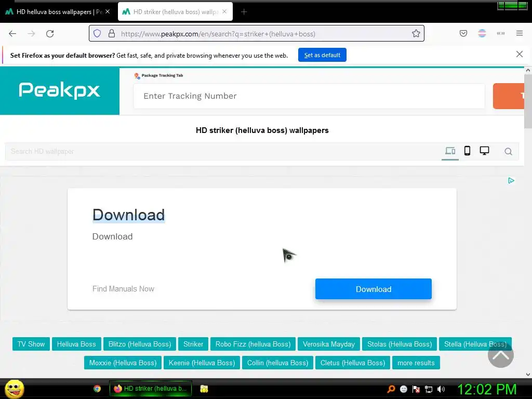Click the scroll-to-top arrow button
Viewport: 532px width, 399px height.
[x=501, y=355]
